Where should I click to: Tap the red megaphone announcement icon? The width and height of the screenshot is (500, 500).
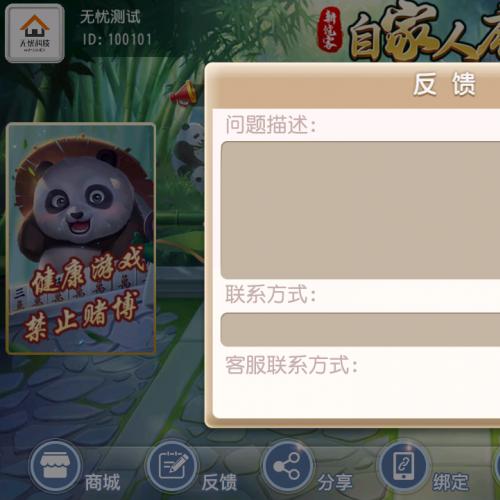(x=183, y=93)
